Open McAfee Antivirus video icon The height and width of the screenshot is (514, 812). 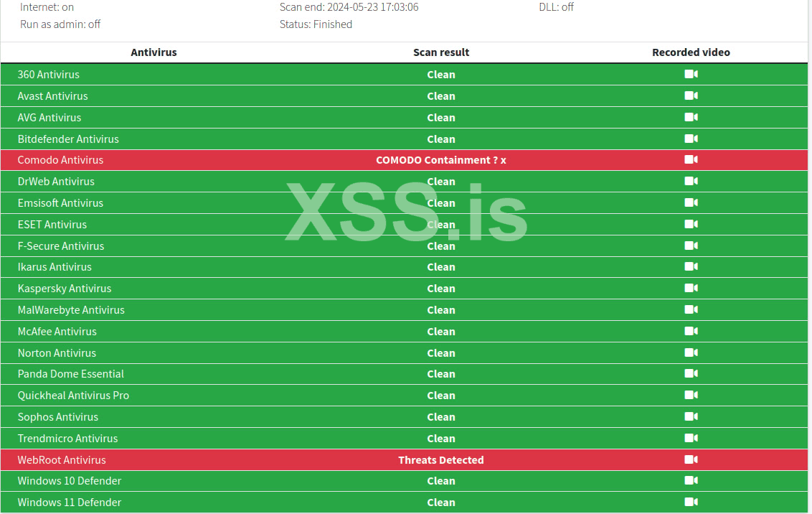pyautogui.click(x=691, y=330)
